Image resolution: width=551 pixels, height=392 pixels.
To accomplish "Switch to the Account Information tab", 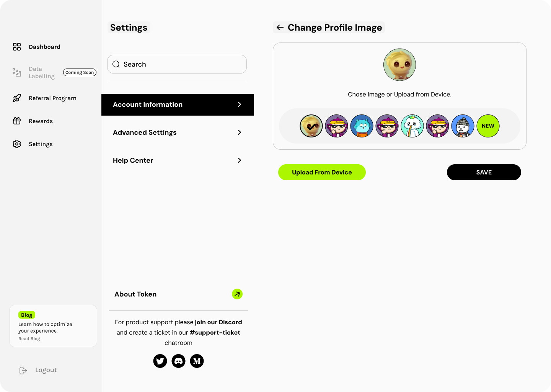I will tap(148, 105).
